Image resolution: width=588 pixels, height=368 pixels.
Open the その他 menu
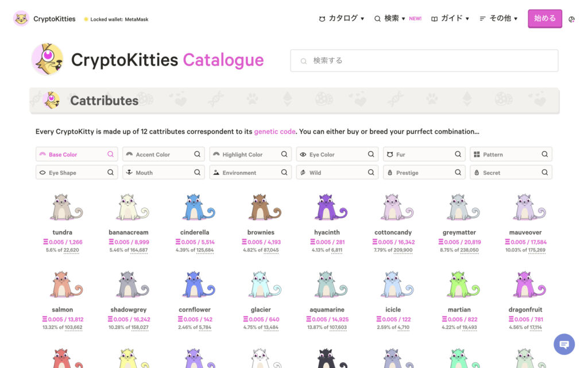point(498,18)
